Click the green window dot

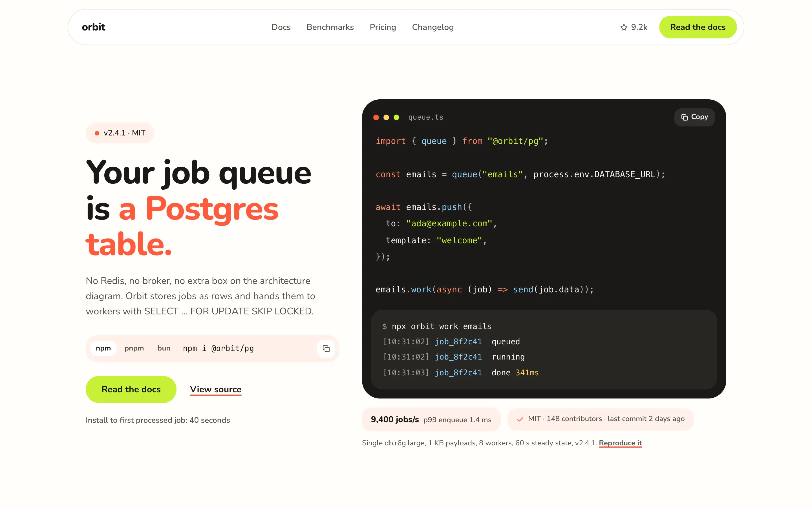point(396,117)
